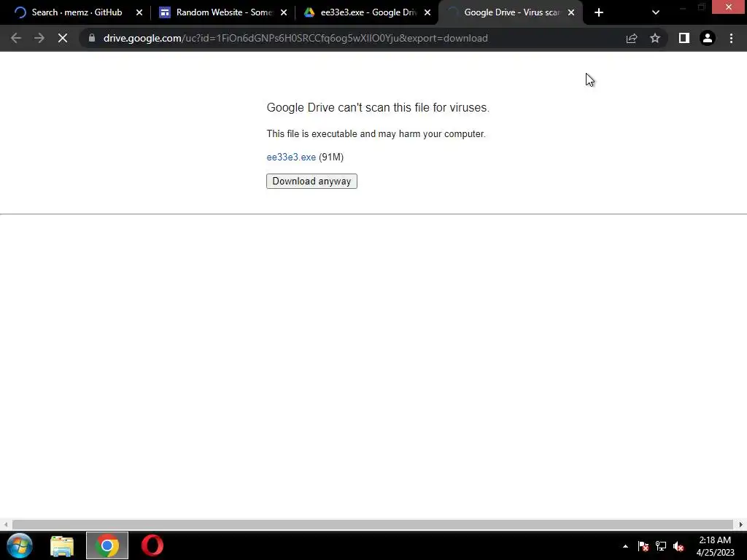Open the clock showing 2:18 AM
The image size is (747, 560).
[x=715, y=546]
